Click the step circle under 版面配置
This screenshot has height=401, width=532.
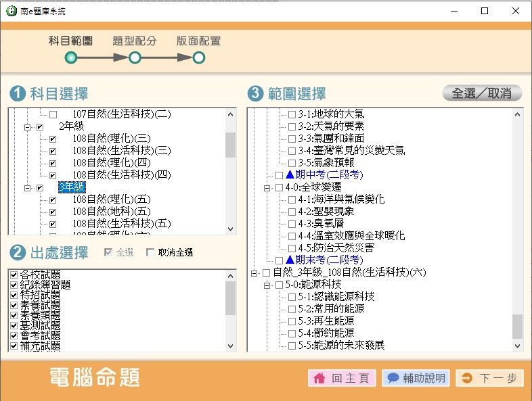point(199,58)
